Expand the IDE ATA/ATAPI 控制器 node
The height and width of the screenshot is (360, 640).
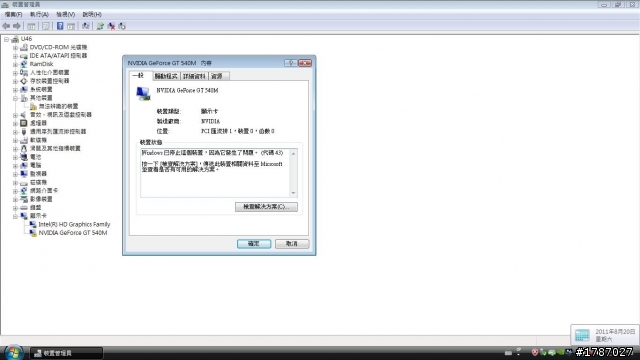[x=15, y=56]
